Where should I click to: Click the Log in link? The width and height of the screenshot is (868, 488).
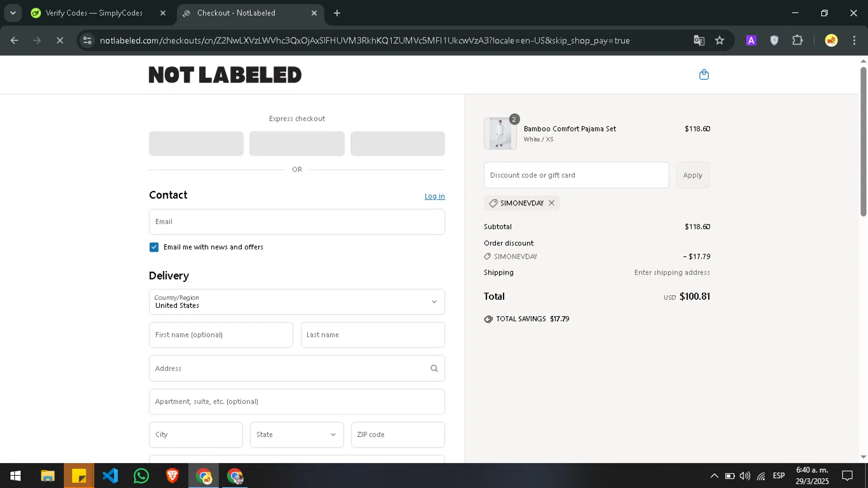[x=435, y=196]
